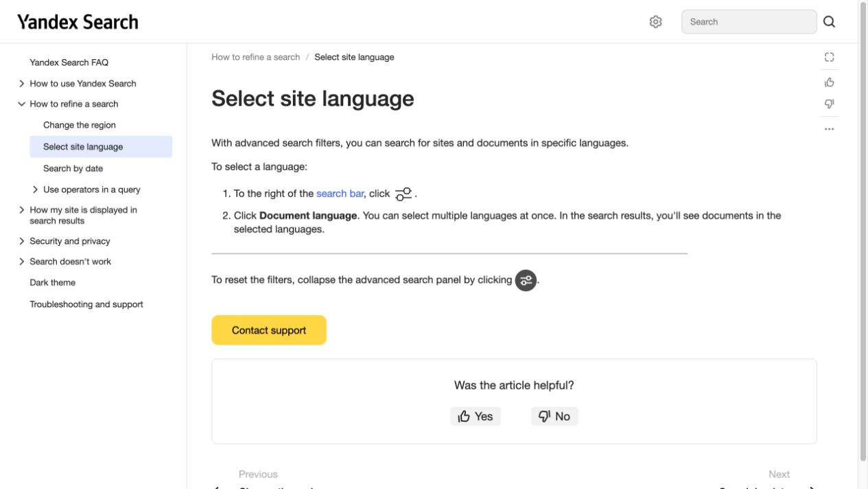Open the settings gear in the header
This screenshot has width=868, height=489.
click(655, 22)
